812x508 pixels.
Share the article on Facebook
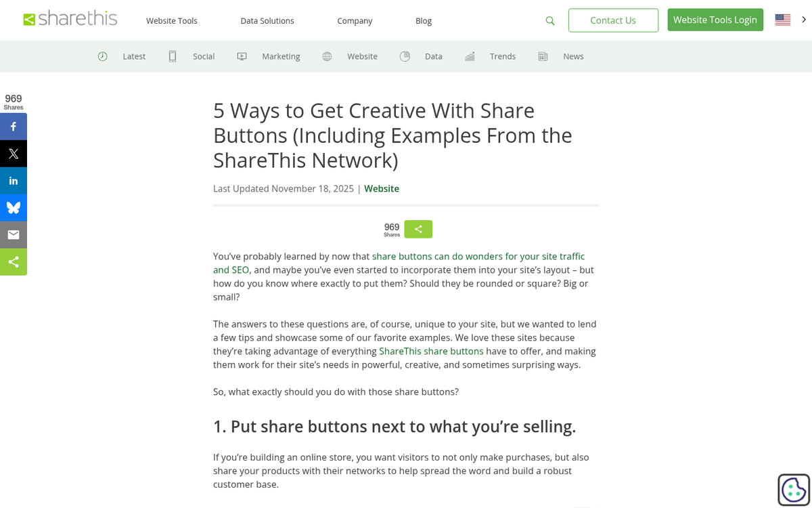(x=14, y=126)
